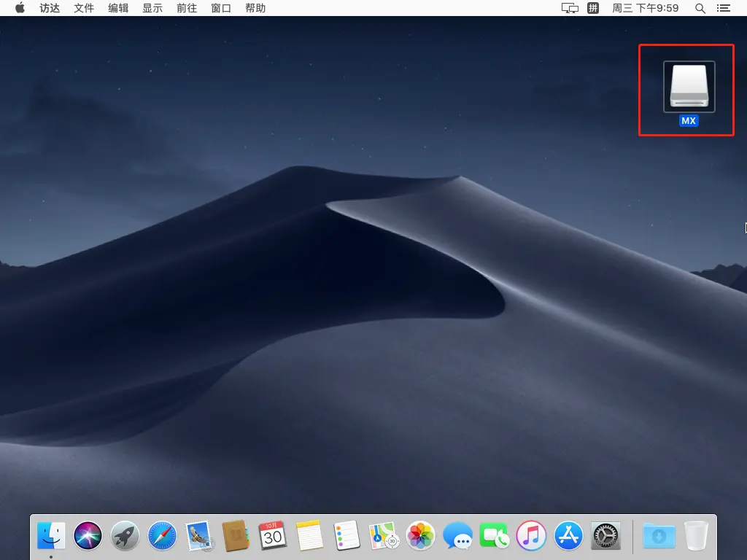The height and width of the screenshot is (560, 747).
Task: Open Notes app in the Dock
Action: pyautogui.click(x=309, y=535)
